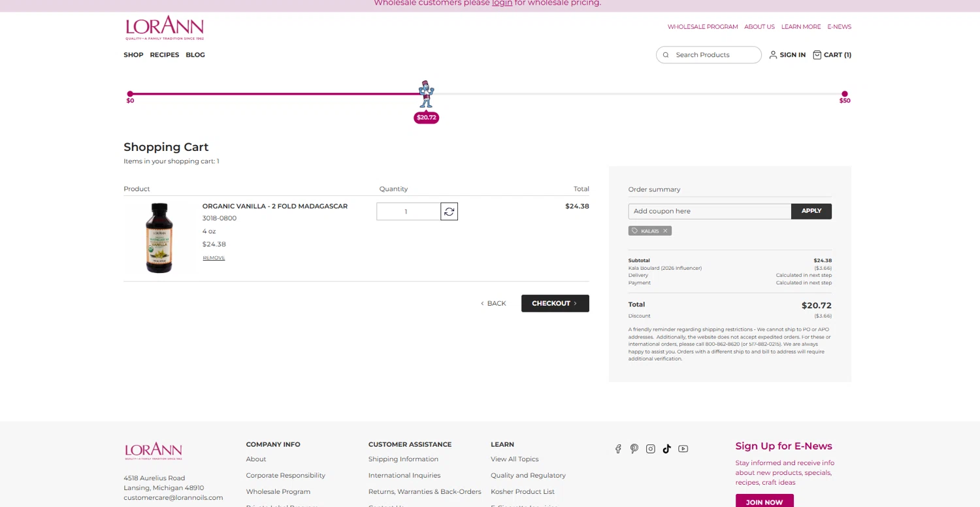Click the JOIN NOW button
Viewport: 980px width, 507px height.
point(764,502)
